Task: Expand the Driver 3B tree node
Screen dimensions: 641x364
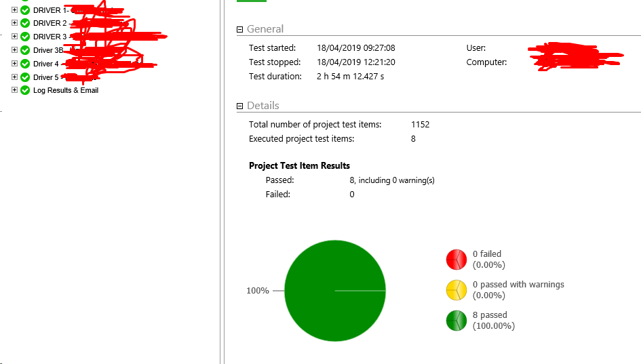Action: (15, 50)
